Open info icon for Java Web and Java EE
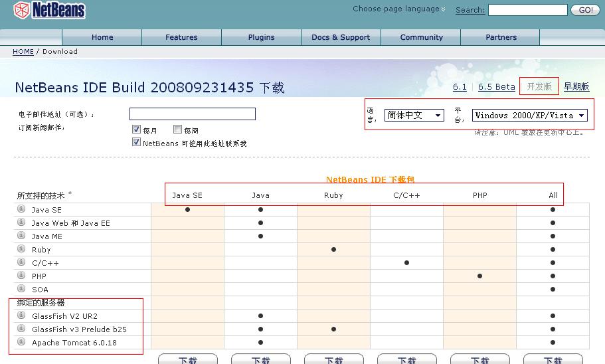605x364 pixels. click(x=21, y=222)
